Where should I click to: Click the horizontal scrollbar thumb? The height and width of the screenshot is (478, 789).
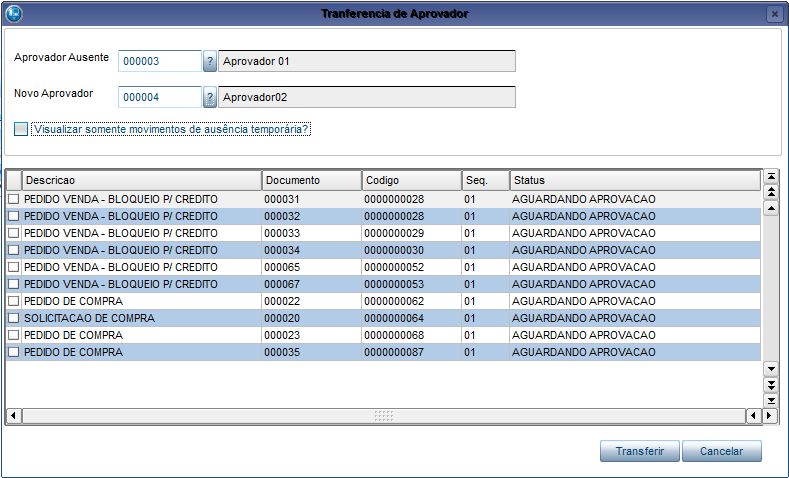(384, 415)
